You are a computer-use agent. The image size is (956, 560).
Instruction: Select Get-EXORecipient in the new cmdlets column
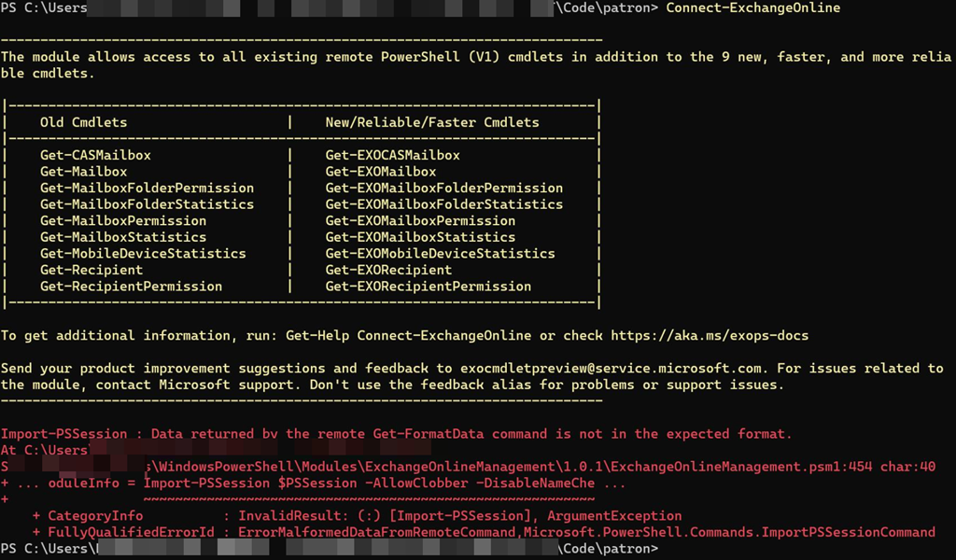388,270
